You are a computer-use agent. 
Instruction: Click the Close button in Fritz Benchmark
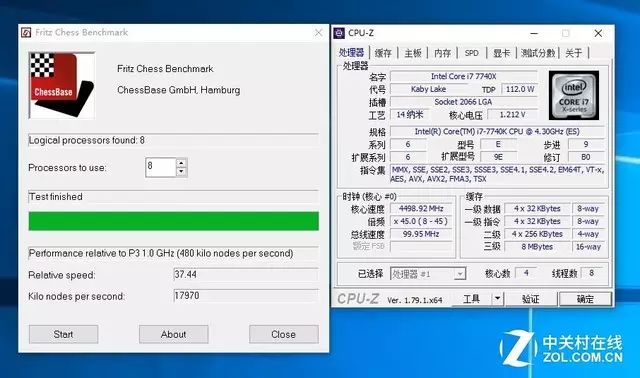[x=284, y=334]
